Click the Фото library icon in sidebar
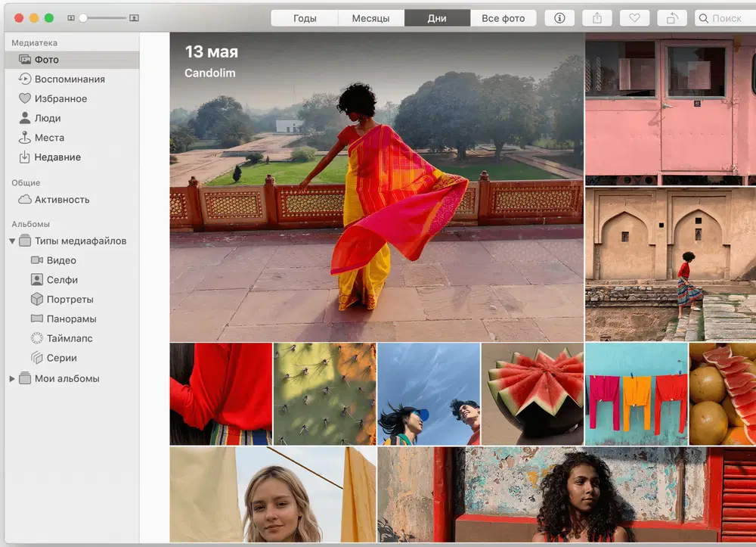Viewport: 756px width, 547px height. 25,59
